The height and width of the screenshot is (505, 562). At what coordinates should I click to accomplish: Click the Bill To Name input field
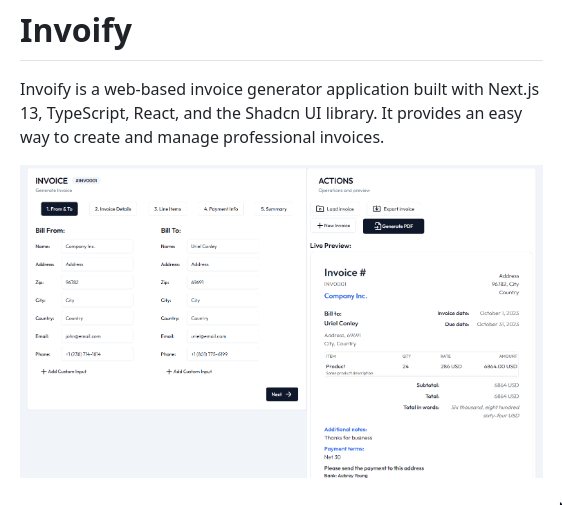pyautogui.click(x=223, y=246)
